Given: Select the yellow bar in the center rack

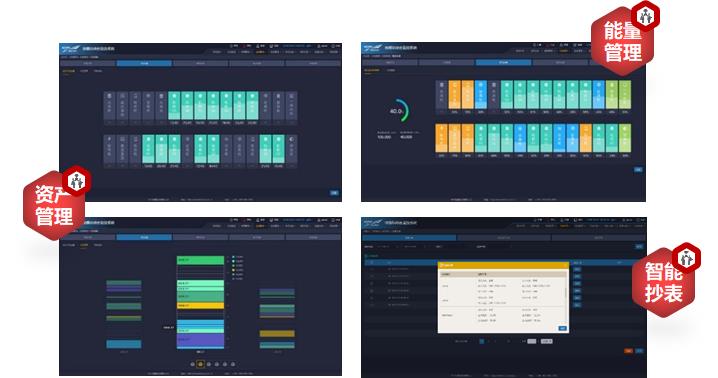Looking at the screenshot, I should tap(200, 305).
